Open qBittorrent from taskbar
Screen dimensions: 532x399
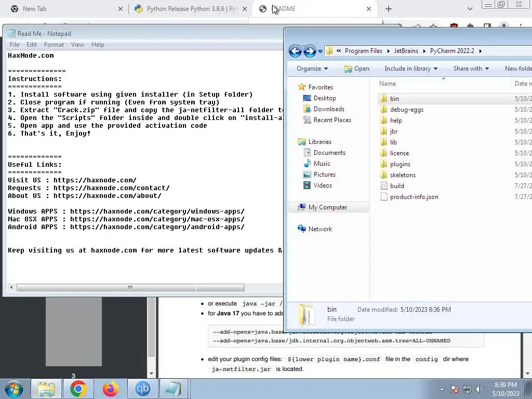tap(142, 389)
